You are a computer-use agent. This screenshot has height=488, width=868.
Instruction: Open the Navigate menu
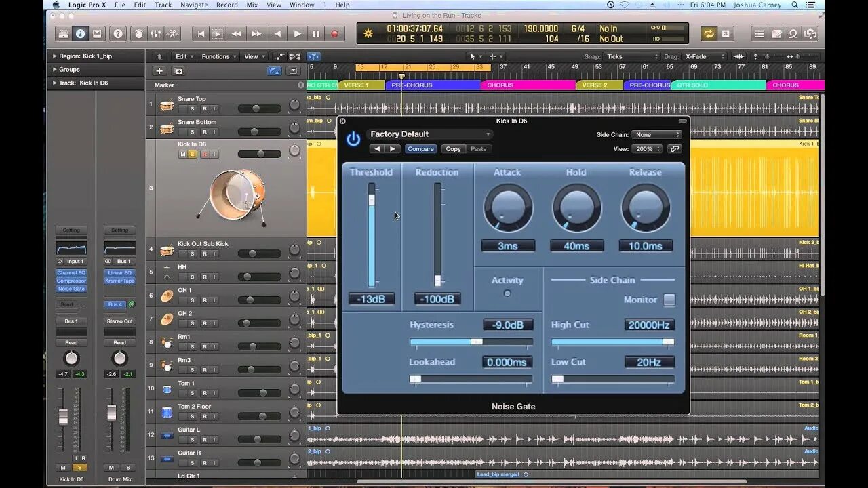(x=194, y=5)
